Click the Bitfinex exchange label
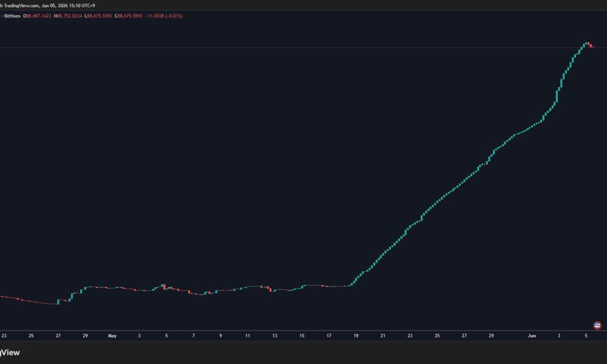607x364 pixels. 12,16
